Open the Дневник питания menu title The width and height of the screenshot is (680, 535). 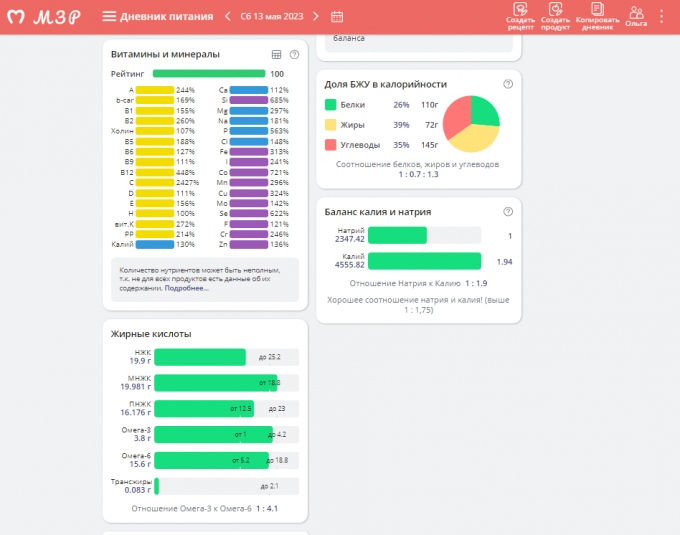click(x=166, y=16)
